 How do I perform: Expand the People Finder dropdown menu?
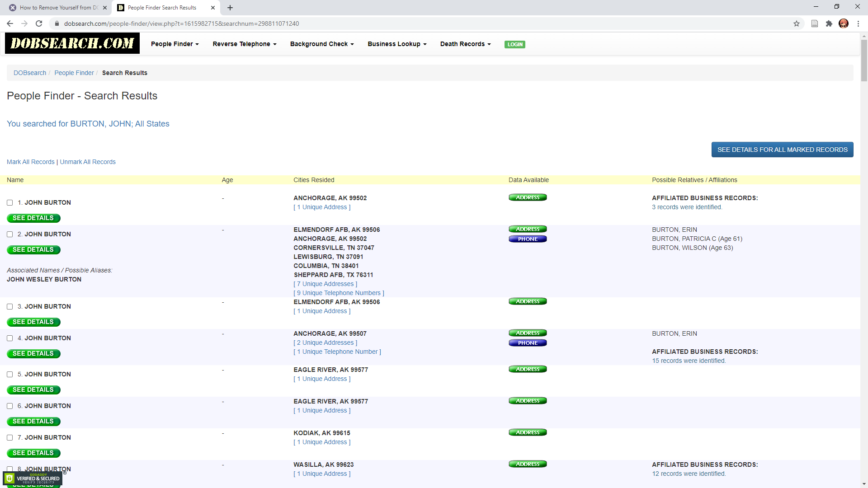click(175, 44)
